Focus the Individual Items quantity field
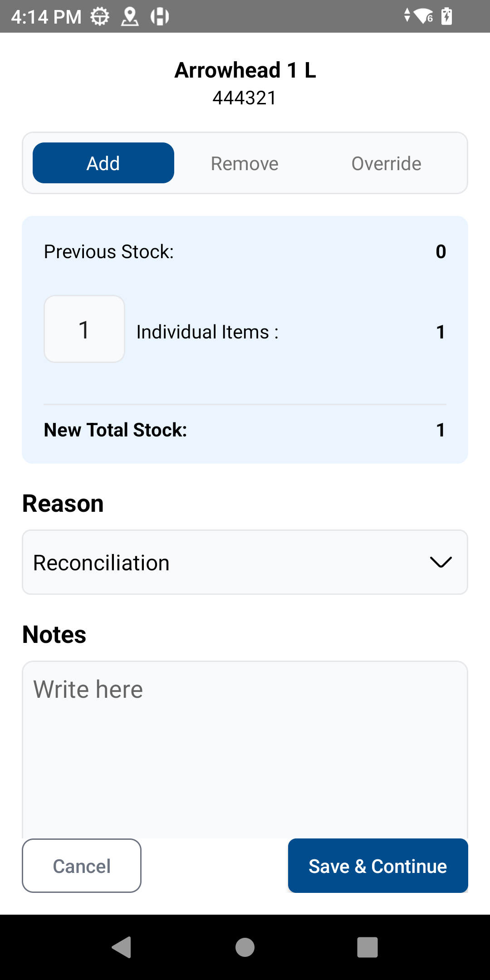Screen dimensions: 490x980 click(x=84, y=329)
